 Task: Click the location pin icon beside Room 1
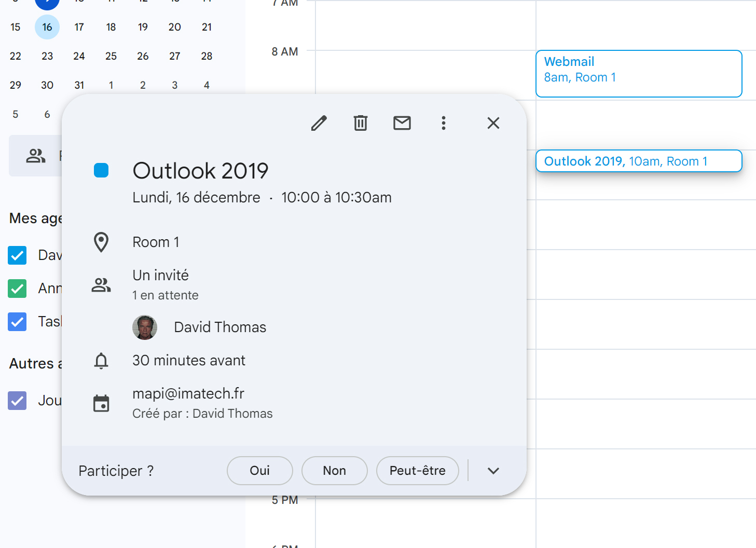101,242
